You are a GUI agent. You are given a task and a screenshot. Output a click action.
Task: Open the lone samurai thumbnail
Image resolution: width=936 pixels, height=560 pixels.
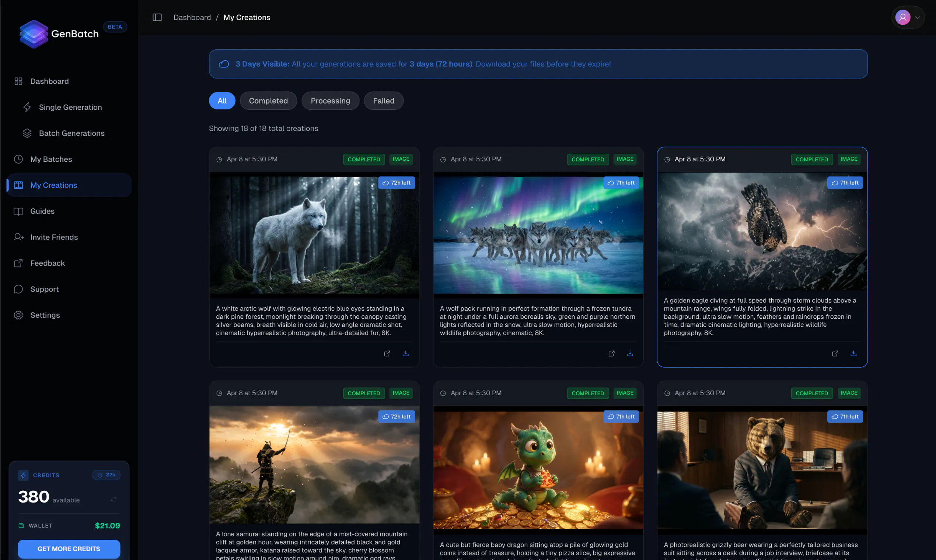pyautogui.click(x=314, y=465)
